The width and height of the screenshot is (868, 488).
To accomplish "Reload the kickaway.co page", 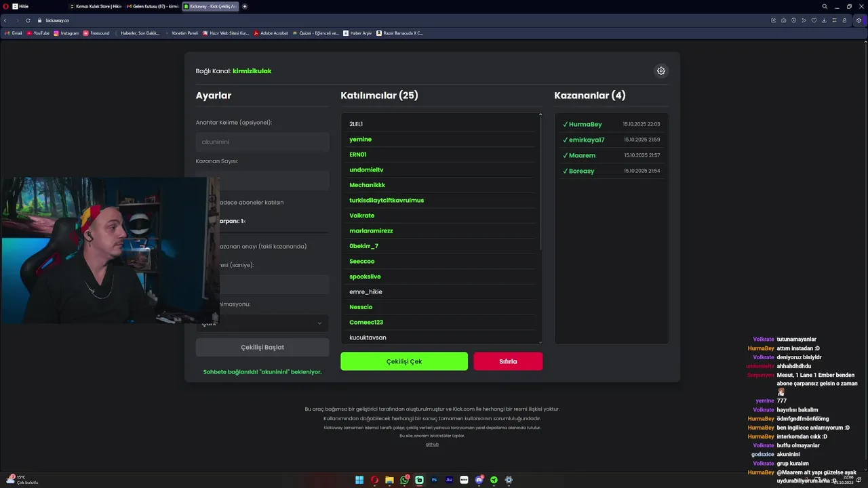I will click(x=28, y=20).
